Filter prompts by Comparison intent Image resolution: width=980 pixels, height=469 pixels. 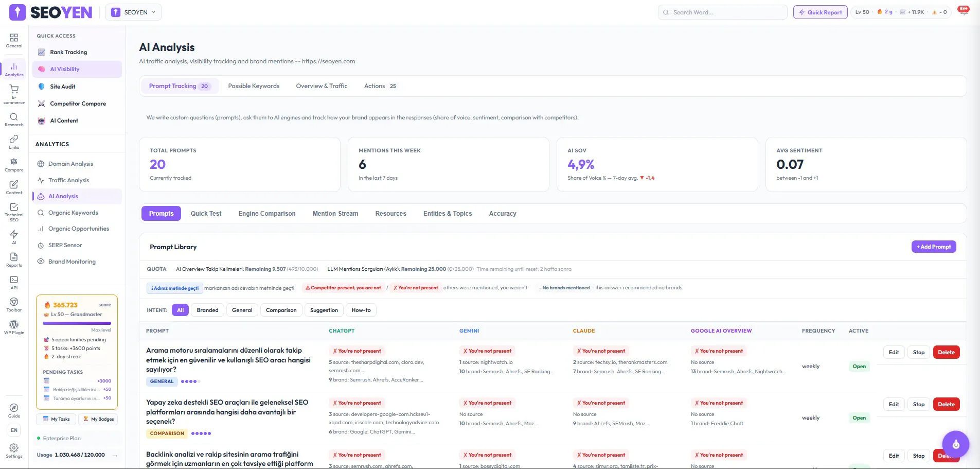coord(281,310)
